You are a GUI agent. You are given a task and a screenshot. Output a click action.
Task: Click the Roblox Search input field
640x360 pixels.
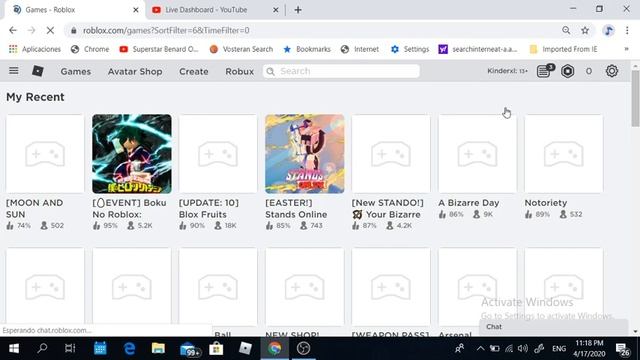click(x=341, y=71)
